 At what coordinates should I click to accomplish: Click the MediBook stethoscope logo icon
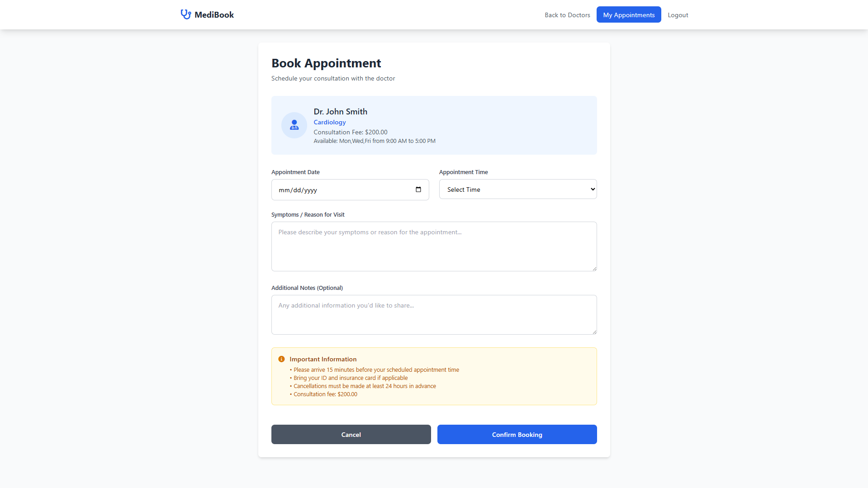click(185, 14)
